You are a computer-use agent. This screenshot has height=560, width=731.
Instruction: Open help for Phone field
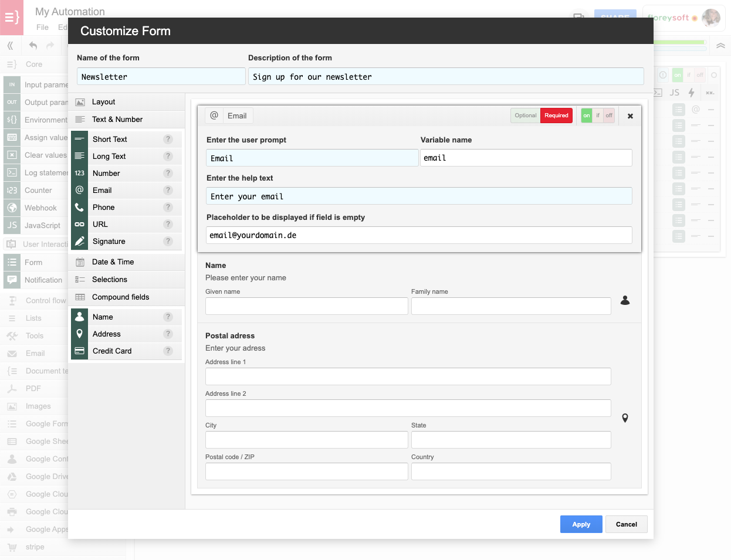168,207
